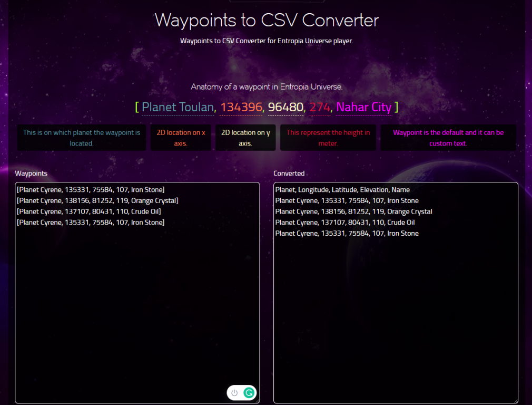This screenshot has width=532, height=405.
Task: Click the red '274' height value
Action: coord(320,108)
